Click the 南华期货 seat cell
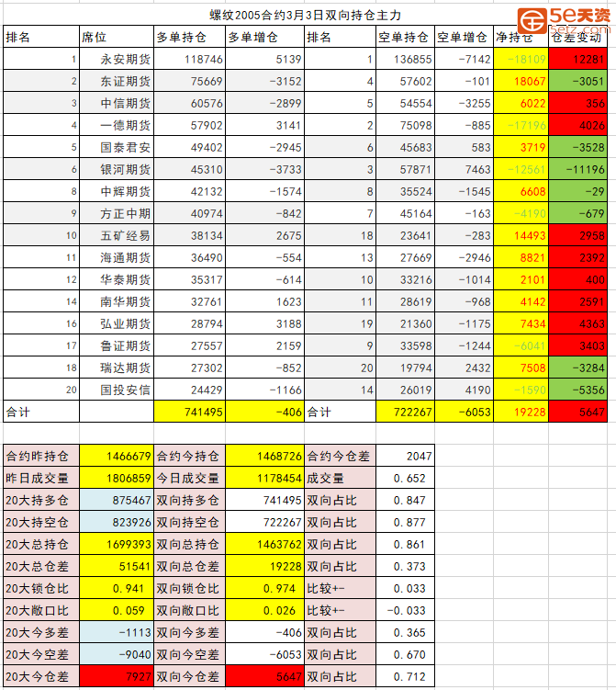Screen dimensions: 616x690 pos(117,301)
